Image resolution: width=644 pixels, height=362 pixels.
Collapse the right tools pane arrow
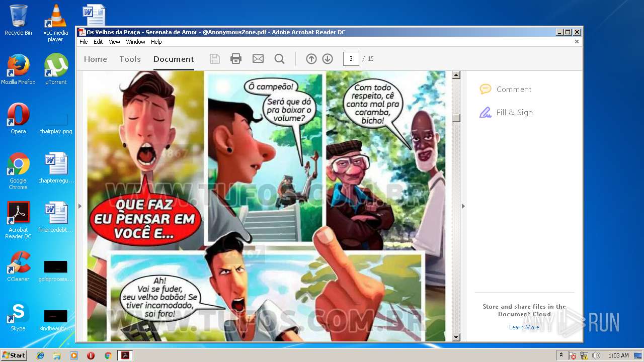click(463, 206)
